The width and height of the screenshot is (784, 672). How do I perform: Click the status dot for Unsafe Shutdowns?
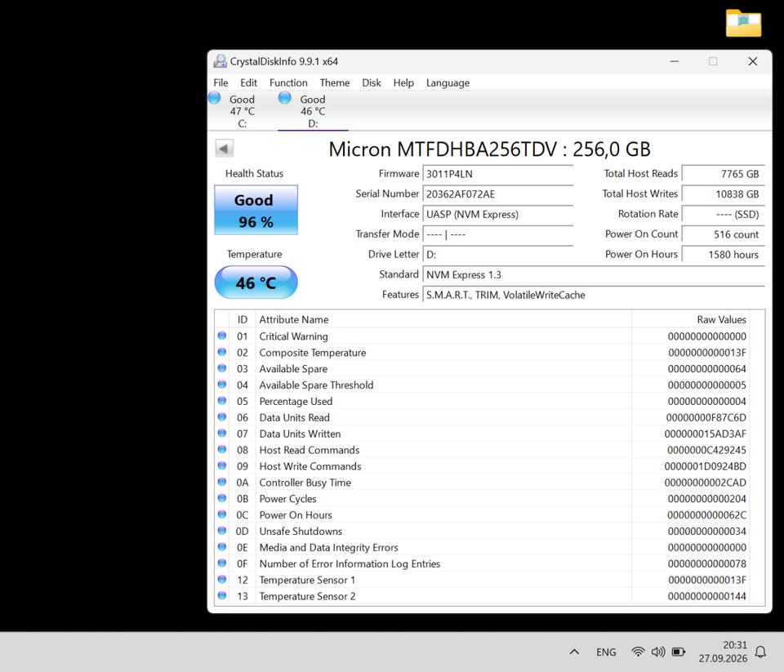222,531
